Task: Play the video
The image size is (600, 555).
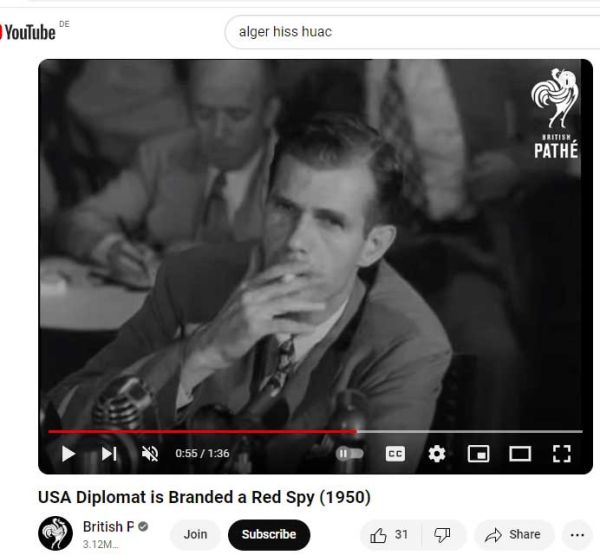Action: (68, 454)
